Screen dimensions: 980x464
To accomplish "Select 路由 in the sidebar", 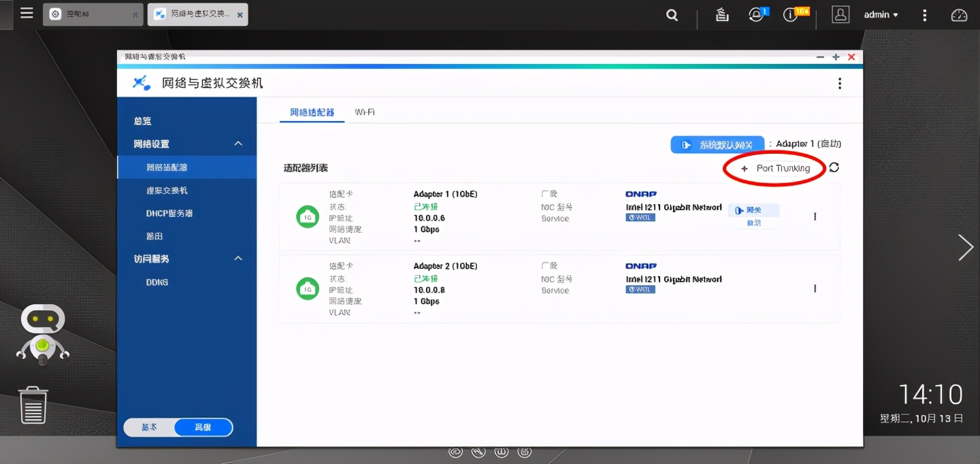I will (186, 236).
